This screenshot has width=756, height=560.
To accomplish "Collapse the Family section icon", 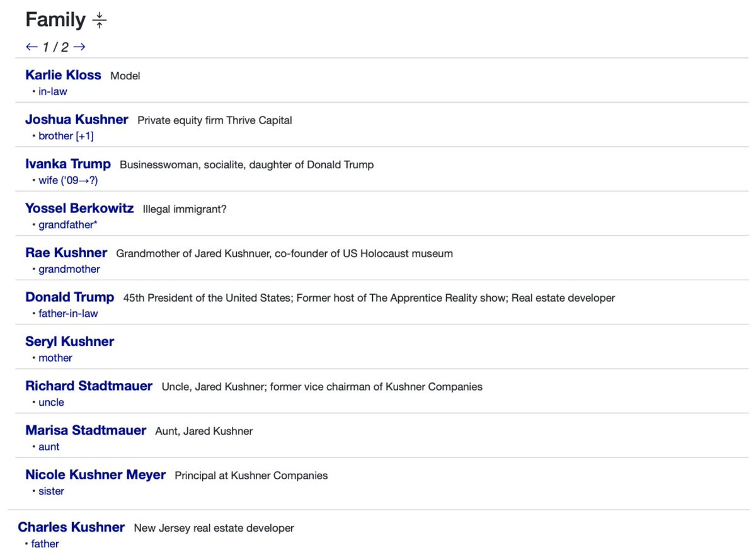I will 100,21.
